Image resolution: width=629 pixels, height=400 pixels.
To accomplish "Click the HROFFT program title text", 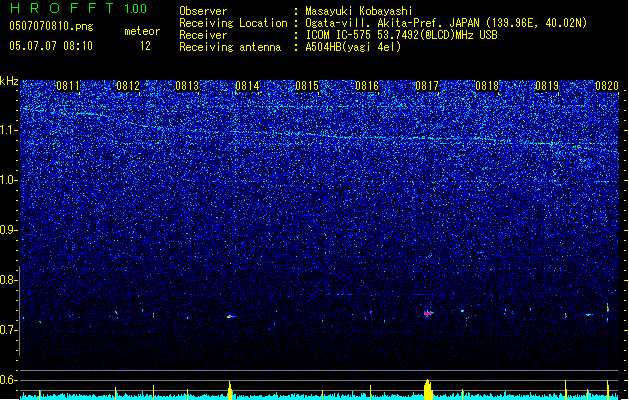I will click(62, 8).
